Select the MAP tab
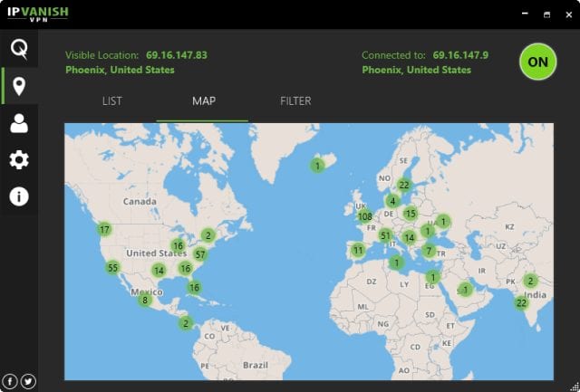580x392 pixels. click(203, 100)
